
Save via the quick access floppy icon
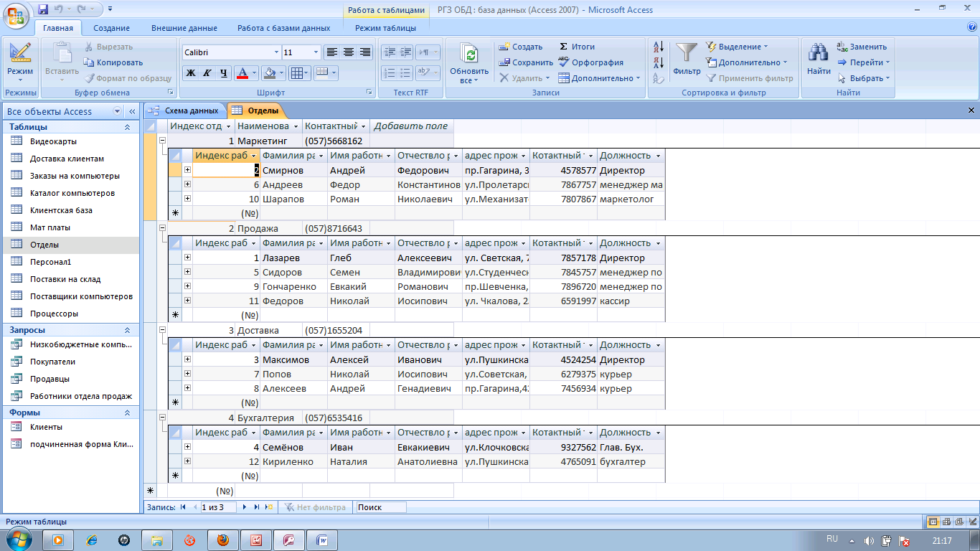click(43, 9)
